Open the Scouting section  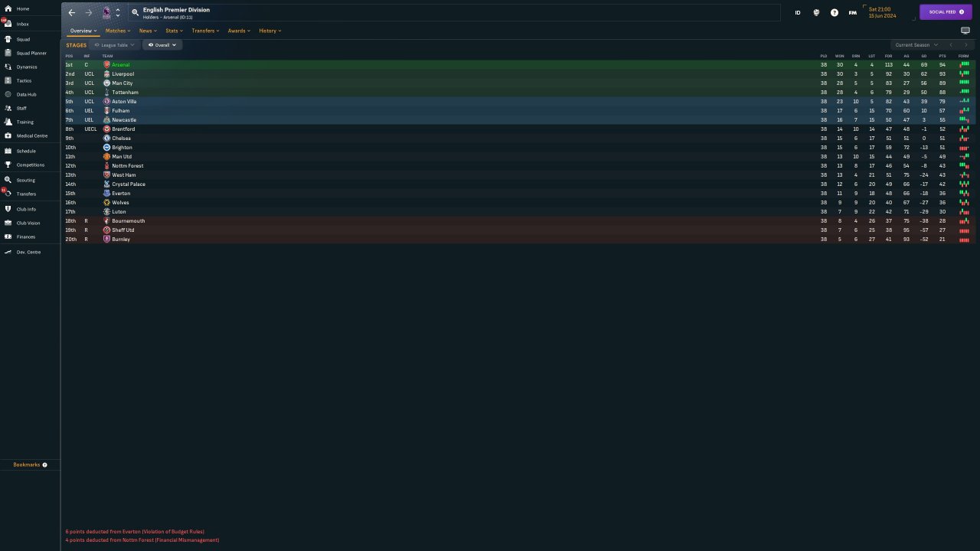(x=26, y=181)
